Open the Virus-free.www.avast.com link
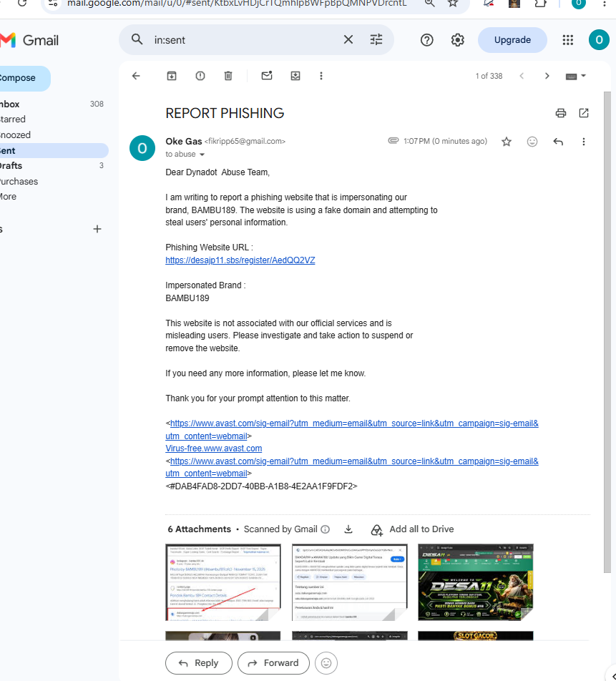This screenshot has height=681, width=616. [x=214, y=449]
